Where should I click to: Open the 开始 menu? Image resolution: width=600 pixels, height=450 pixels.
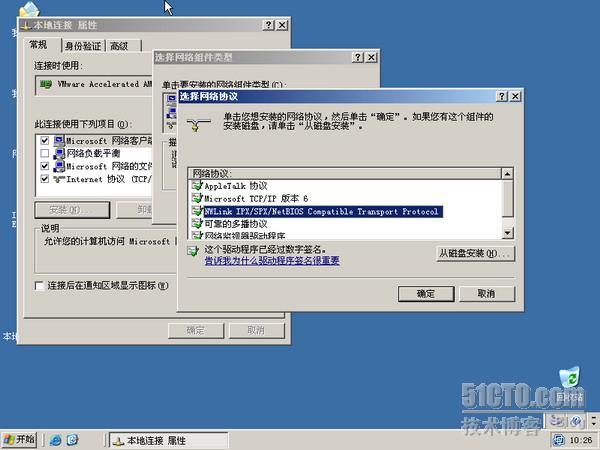19,439
